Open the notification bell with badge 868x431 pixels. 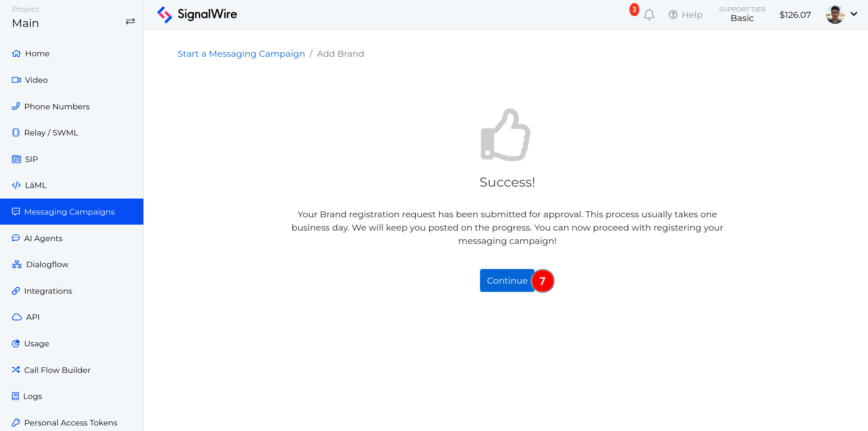tap(649, 14)
